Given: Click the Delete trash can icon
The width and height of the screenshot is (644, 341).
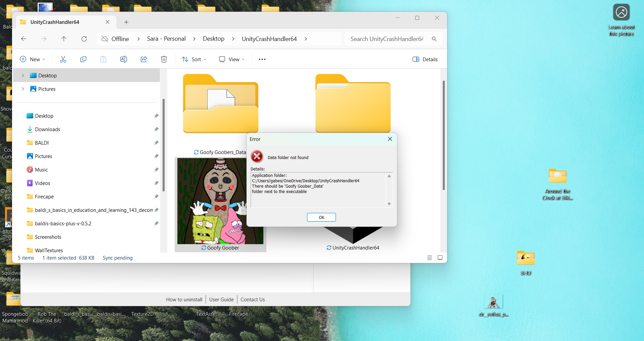Looking at the screenshot, I should 164,59.
